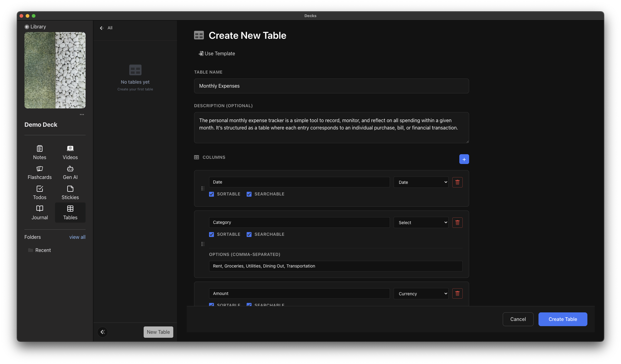This screenshot has height=364, width=621.
Task: Collapse the sidebar with double chevron icon
Action: point(103,332)
